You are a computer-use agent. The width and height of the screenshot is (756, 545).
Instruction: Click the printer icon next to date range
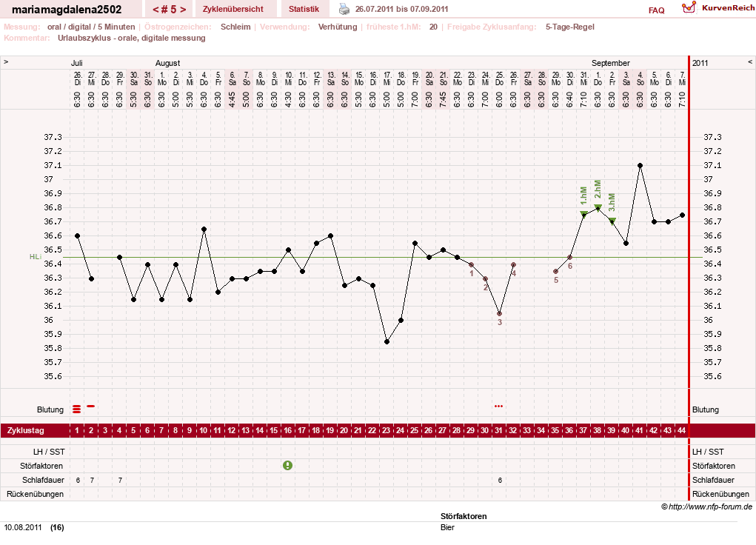point(344,9)
